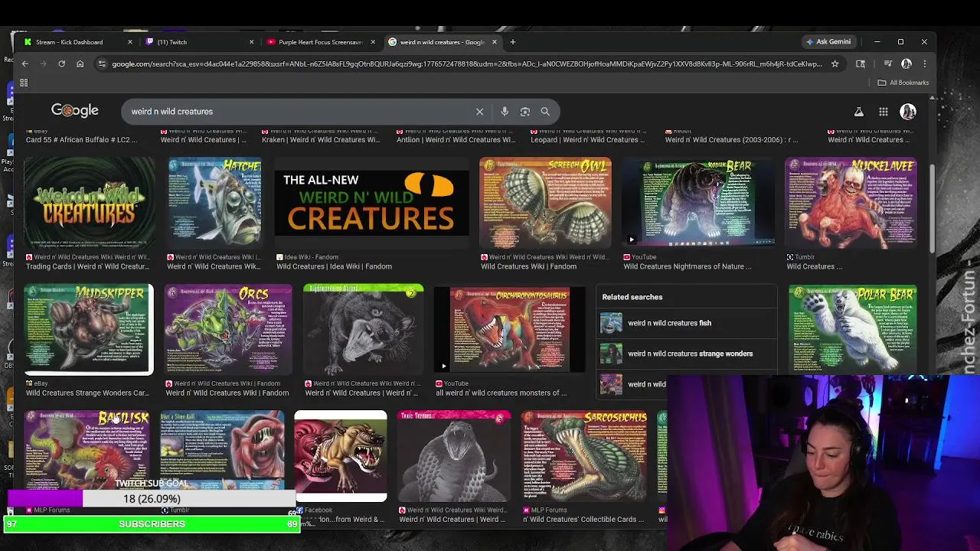Open the Weird n' Wild Creatures logo image
Viewport: 980px width, 551px height.
tap(89, 203)
